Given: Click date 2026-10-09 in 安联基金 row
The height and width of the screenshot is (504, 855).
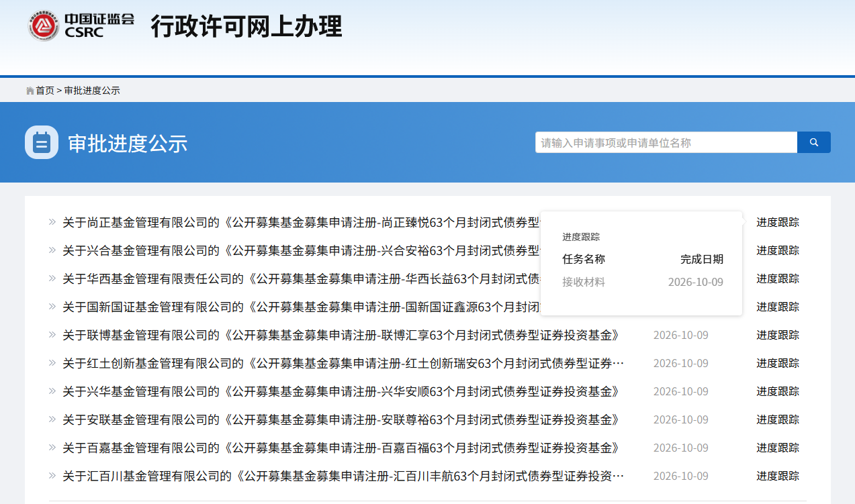Looking at the screenshot, I should (680, 419).
